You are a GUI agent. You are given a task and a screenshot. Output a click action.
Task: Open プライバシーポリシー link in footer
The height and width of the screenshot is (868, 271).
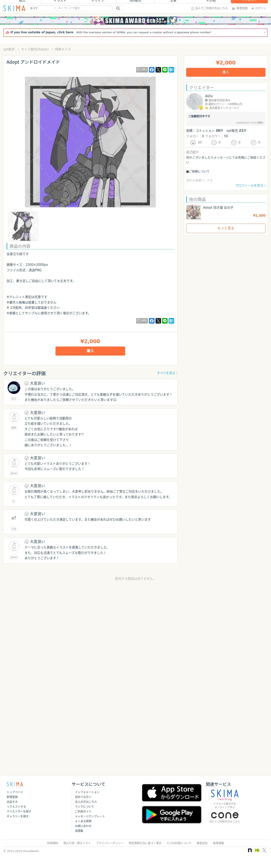[110, 843]
